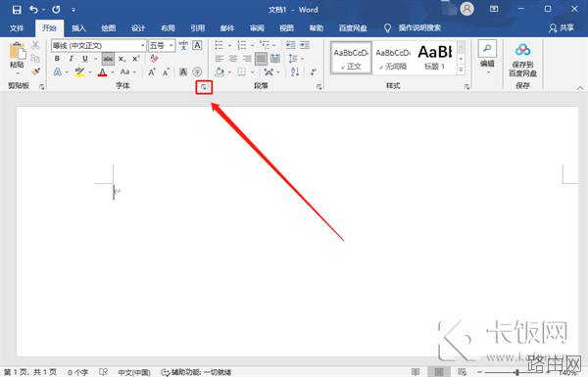Align text left

pyautogui.click(x=219, y=59)
